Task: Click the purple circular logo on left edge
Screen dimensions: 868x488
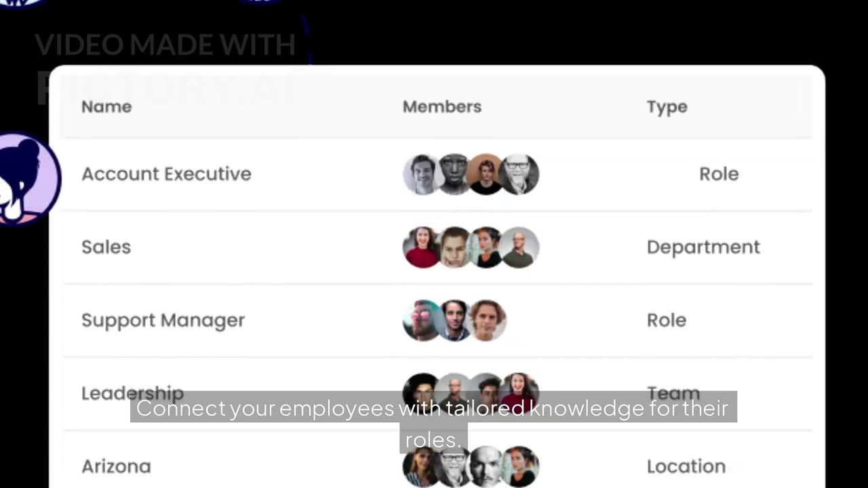Action: coord(28,180)
